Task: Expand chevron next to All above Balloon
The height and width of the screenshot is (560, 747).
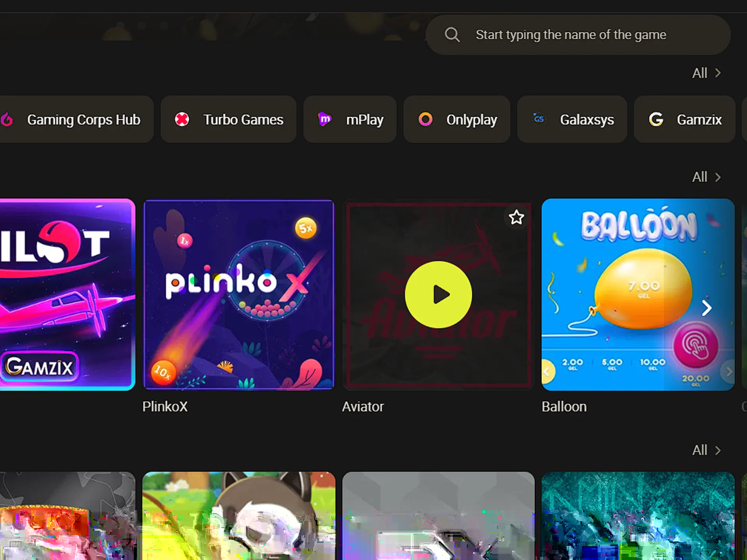Action: pos(718,177)
